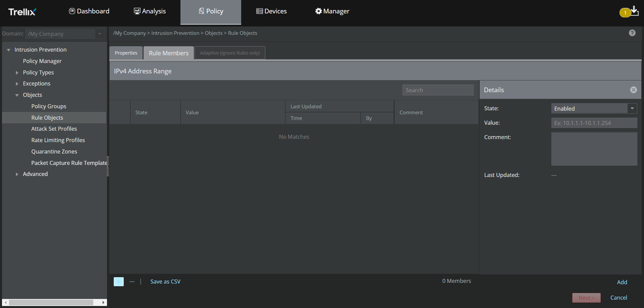
Task: Open Policy Manager in sidebar
Action: [x=42, y=61]
